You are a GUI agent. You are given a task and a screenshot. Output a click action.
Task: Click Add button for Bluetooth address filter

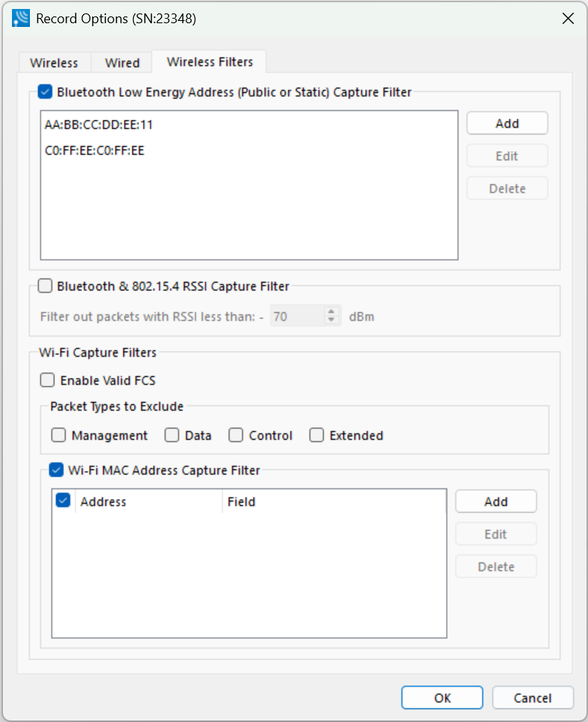pyautogui.click(x=507, y=123)
